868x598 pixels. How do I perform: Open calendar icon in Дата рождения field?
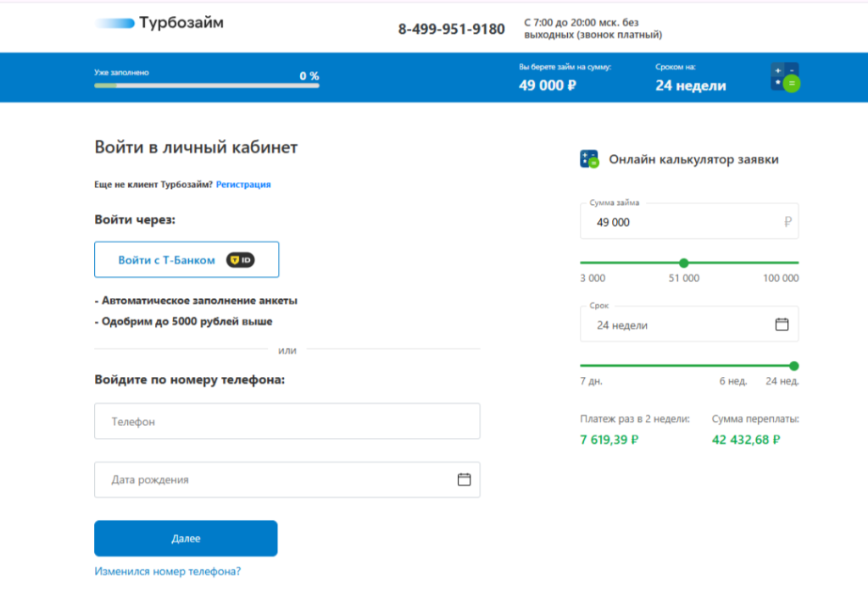(464, 479)
